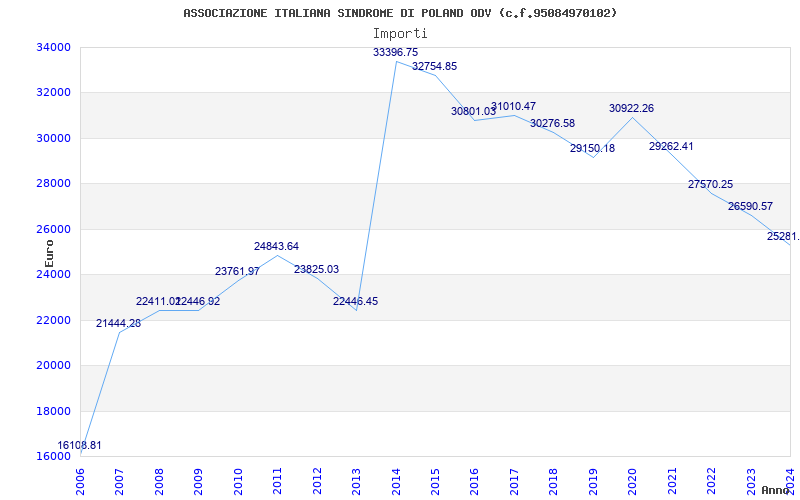Click the chart title ASSOCIAZIONE ITALIANA SINDROME DI POLAND
Viewport: 800px width, 500px height.
tap(400, 13)
